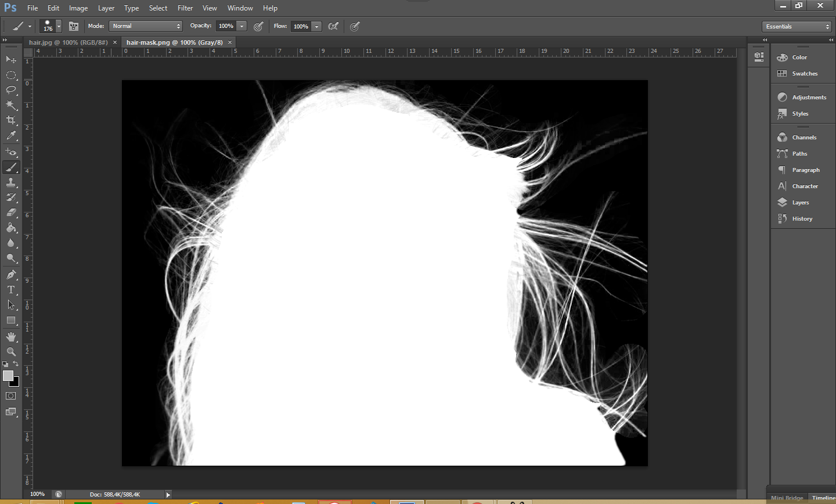Expand the Opacity slider dropdown
The image size is (836, 504).
pyautogui.click(x=242, y=26)
